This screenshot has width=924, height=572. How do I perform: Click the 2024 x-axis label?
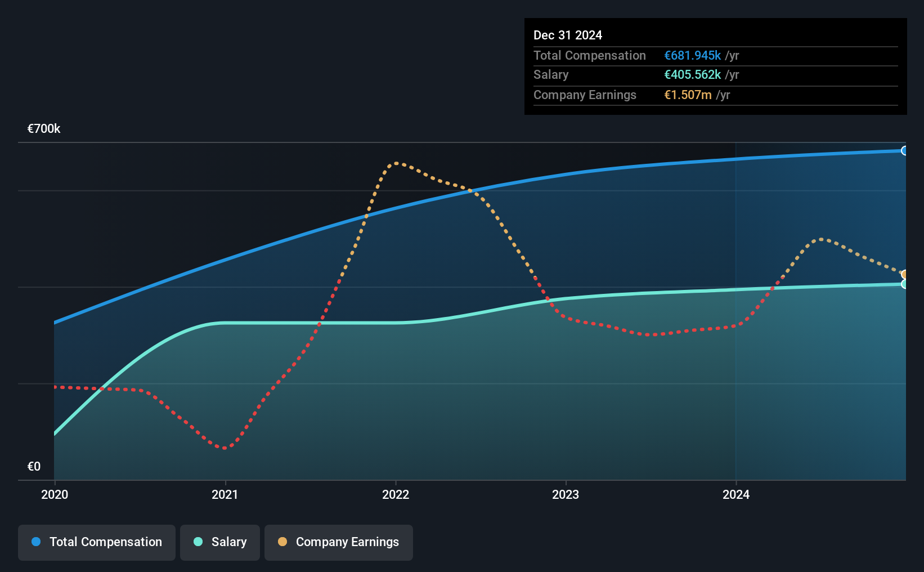(x=736, y=494)
